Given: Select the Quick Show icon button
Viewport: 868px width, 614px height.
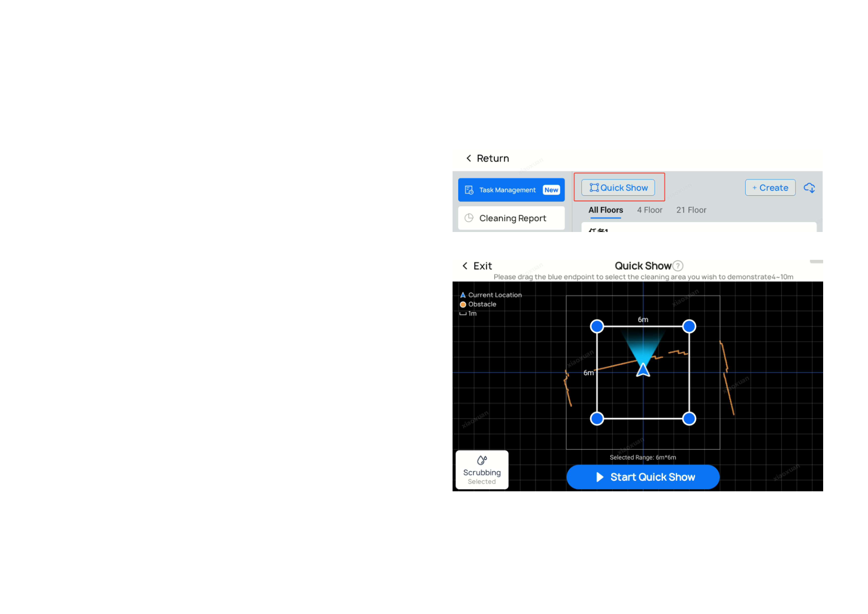Looking at the screenshot, I should click(x=594, y=188).
